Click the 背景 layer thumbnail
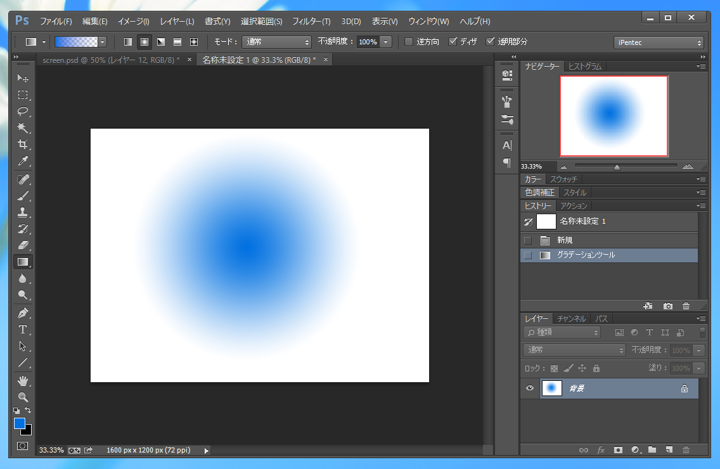The height and width of the screenshot is (469, 720). [551, 388]
